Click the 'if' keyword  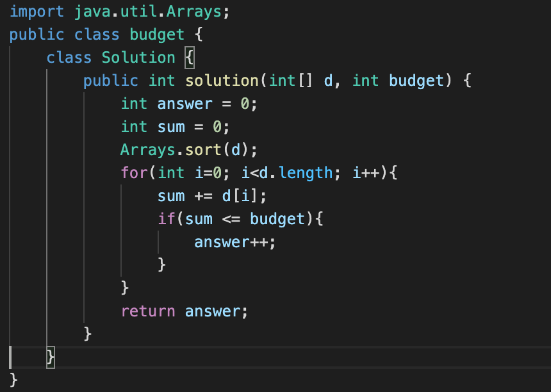[x=166, y=219]
